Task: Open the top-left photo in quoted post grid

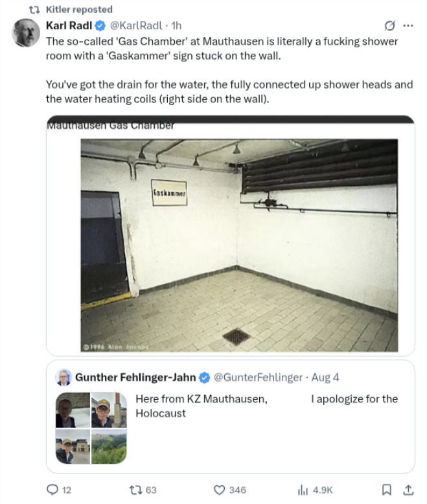Action: [73, 409]
